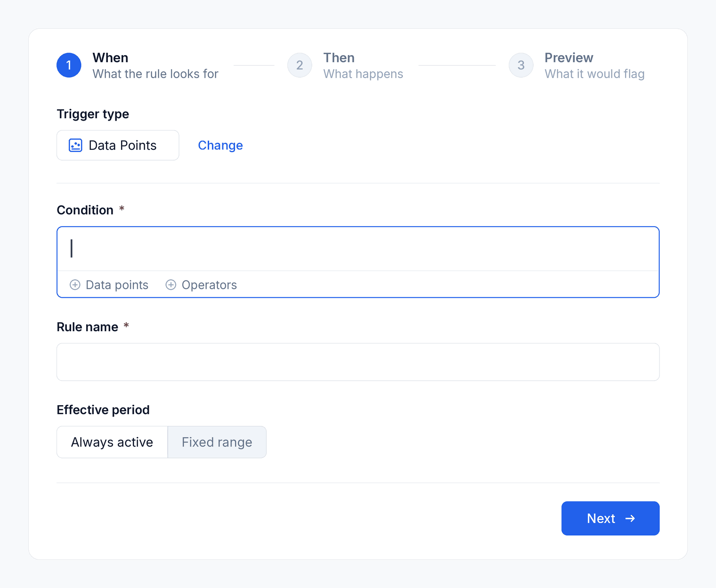Click arrow icon in Next button
The width and height of the screenshot is (716, 588).
(x=630, y=518)
